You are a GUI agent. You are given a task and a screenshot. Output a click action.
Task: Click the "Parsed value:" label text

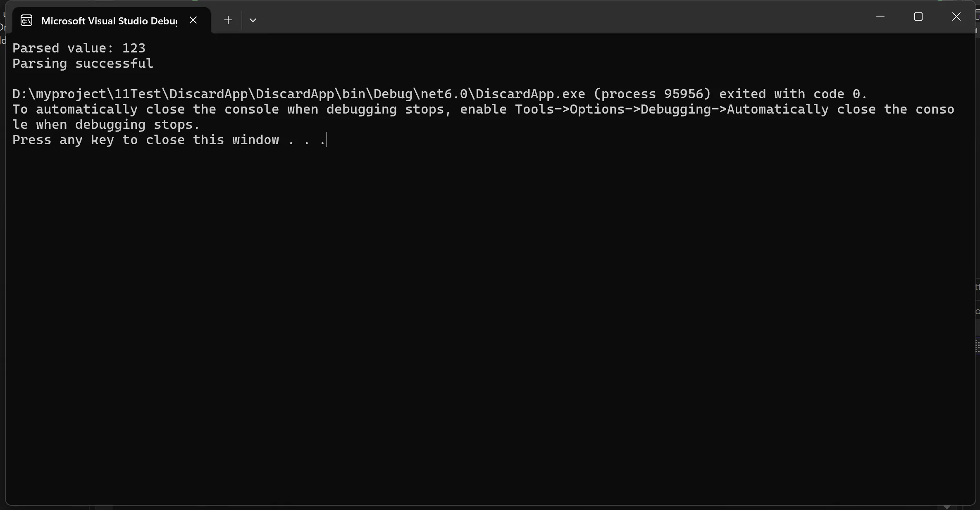[x=63, y=48]
